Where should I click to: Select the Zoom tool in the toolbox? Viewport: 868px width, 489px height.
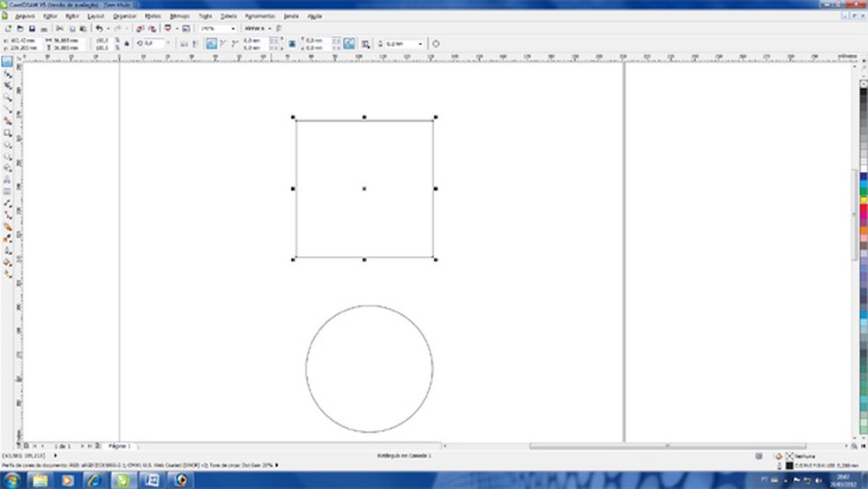tap(7, 97)
